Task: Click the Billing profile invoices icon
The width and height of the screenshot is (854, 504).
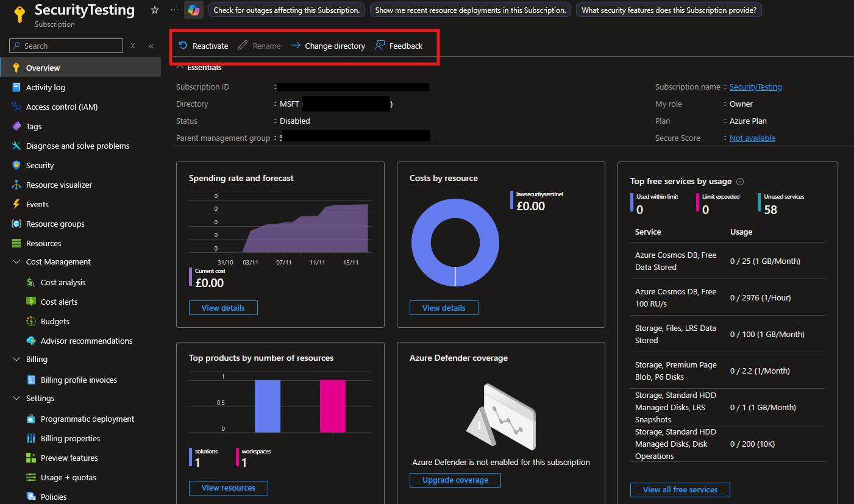Action: point(31,380)
